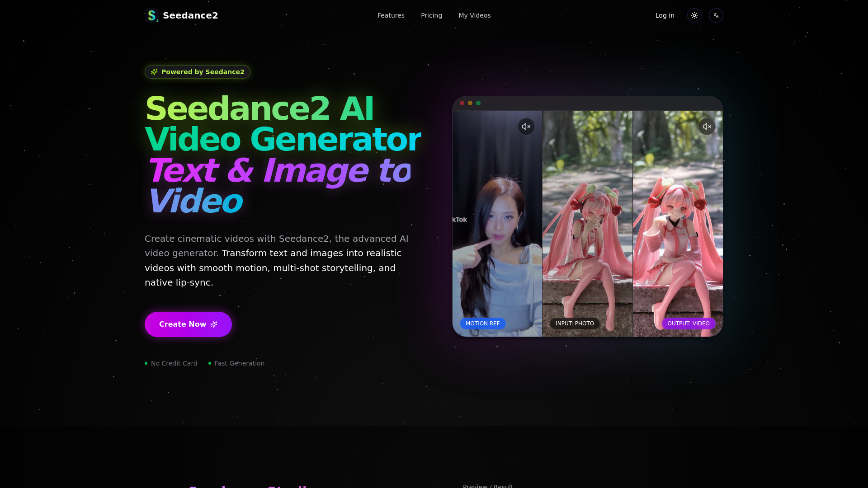
Task: Click the green traffic-light dot on the preview window
Action: (x=478, y=103)
